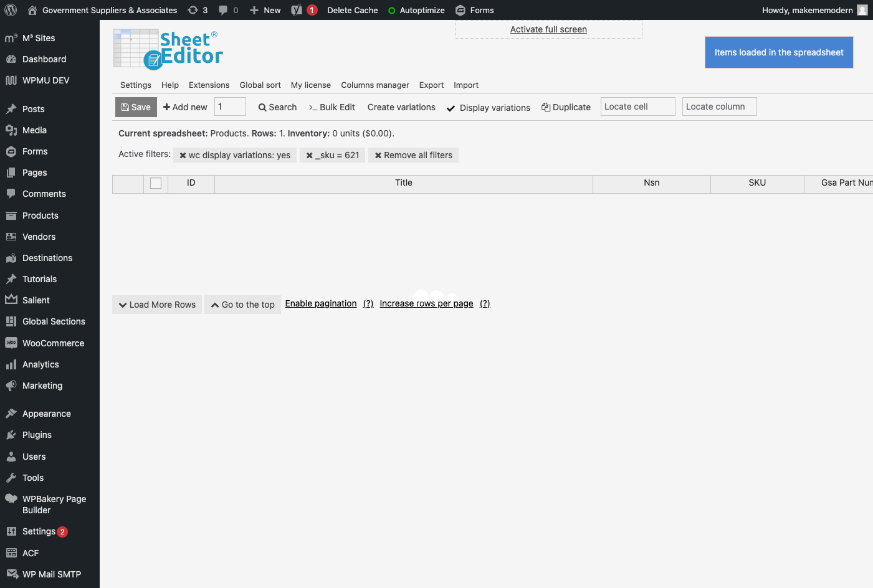Open WooCommerce menu in sidebar
Image resolution: width=873 pixels, height=588 pixels.
[x=53, y=343]
